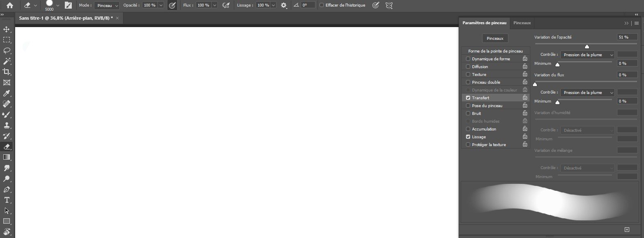
Task: Expand the Opacité value dropdown arrow
Action: click(160, 5)
